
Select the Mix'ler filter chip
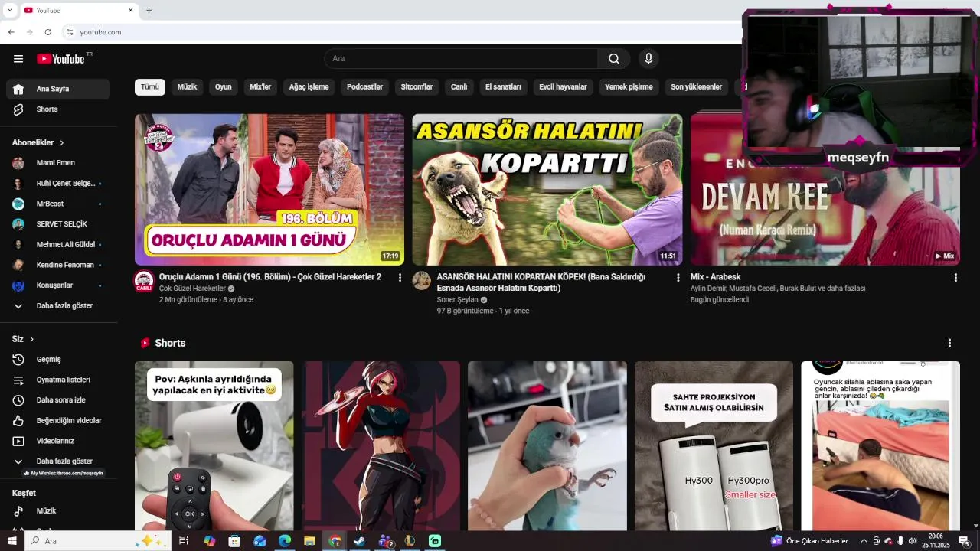(260, 87)
